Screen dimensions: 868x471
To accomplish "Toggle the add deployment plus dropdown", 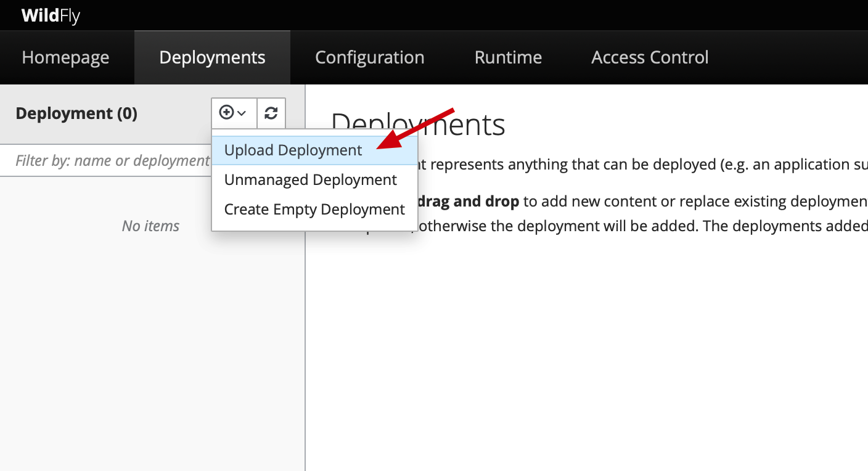I will [234, 113].
